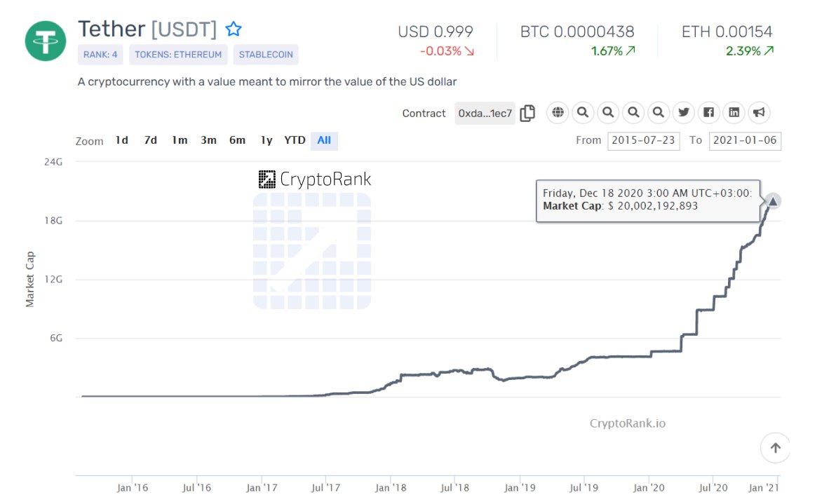
Task: Click the Market Cap $ 20,002,192,893 tooltip
Action: (x=648, y=200)
